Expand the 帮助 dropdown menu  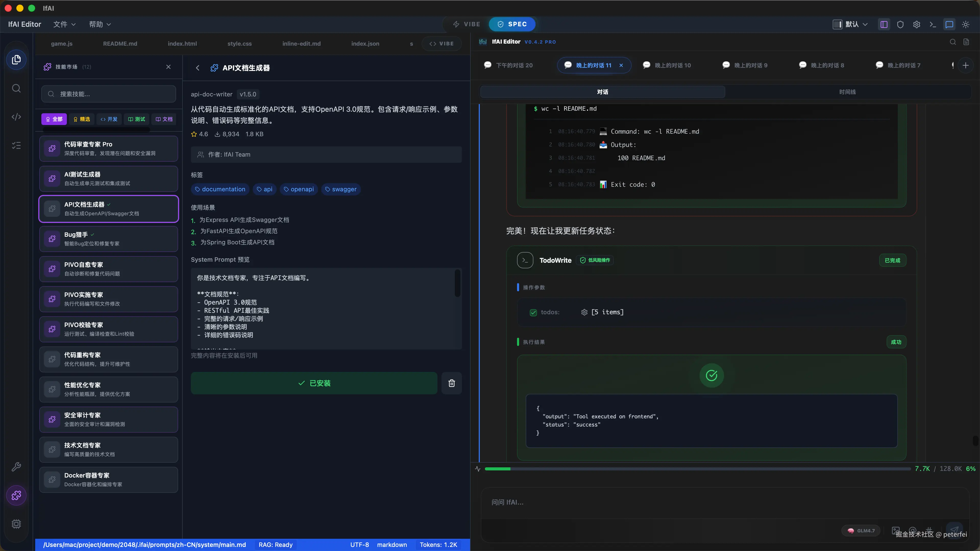tap(100, 24)
